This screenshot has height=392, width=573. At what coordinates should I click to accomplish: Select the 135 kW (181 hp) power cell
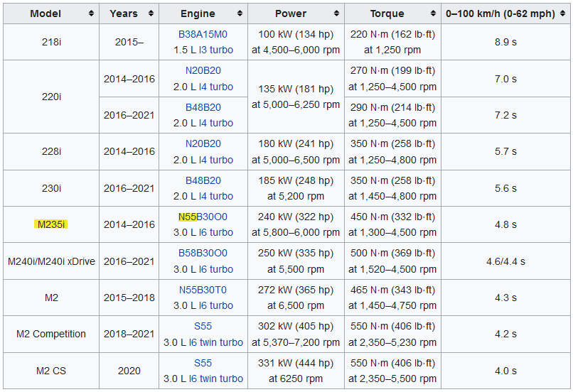point(296,97)
